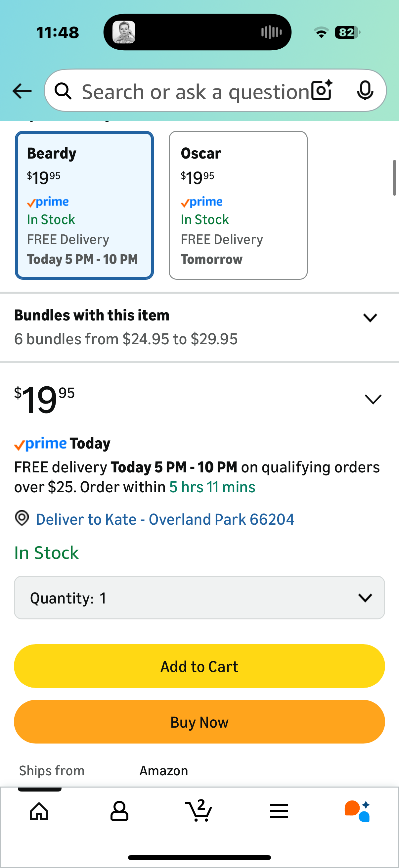
Task: Open the Quantity dropdown
Action: tap(199, 598)
